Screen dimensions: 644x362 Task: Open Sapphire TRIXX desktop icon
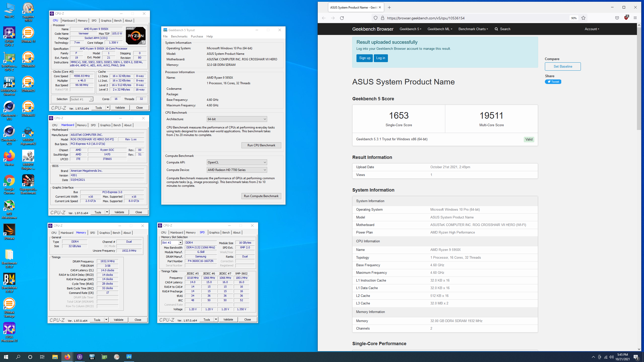pos(28,12)
